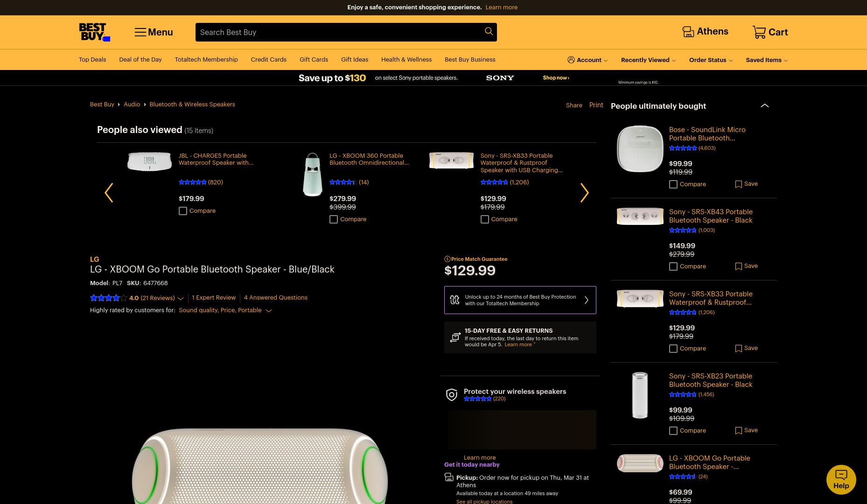Save Bose SoundLink Micro with bookmark icon

(x=738, y=184)
